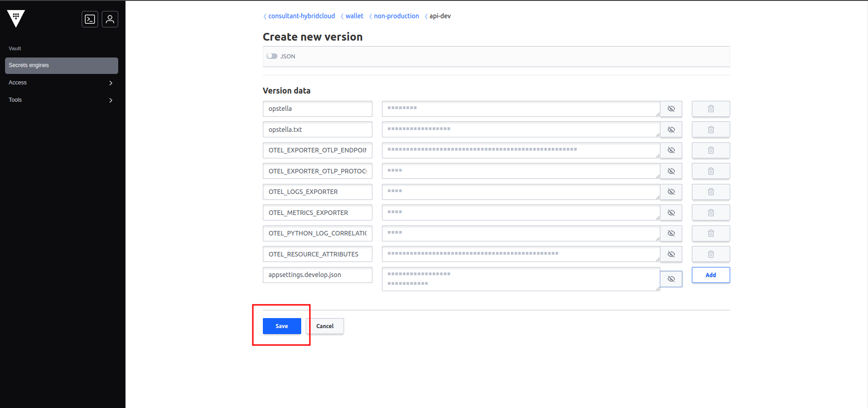Delete the opstella.txt row
The height and width of the screenshot is (408, 868).
711,130
